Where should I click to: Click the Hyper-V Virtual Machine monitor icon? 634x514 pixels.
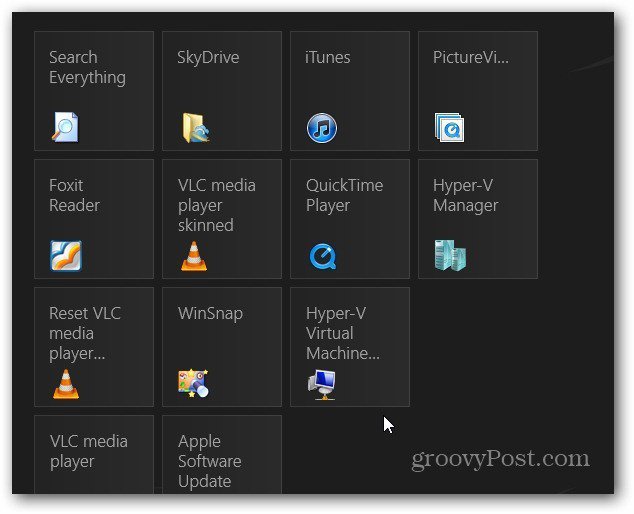pyautogui.click(x=321, y=384)
